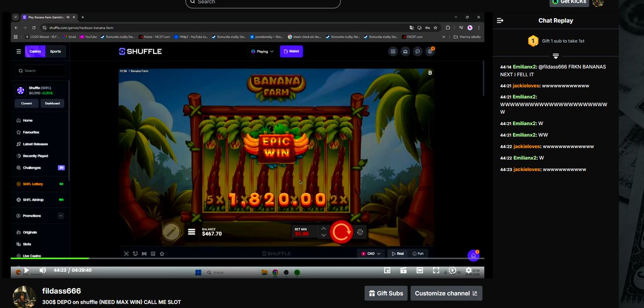
Task: Open the Playing balance dropdown
Action: pos(262,52)
